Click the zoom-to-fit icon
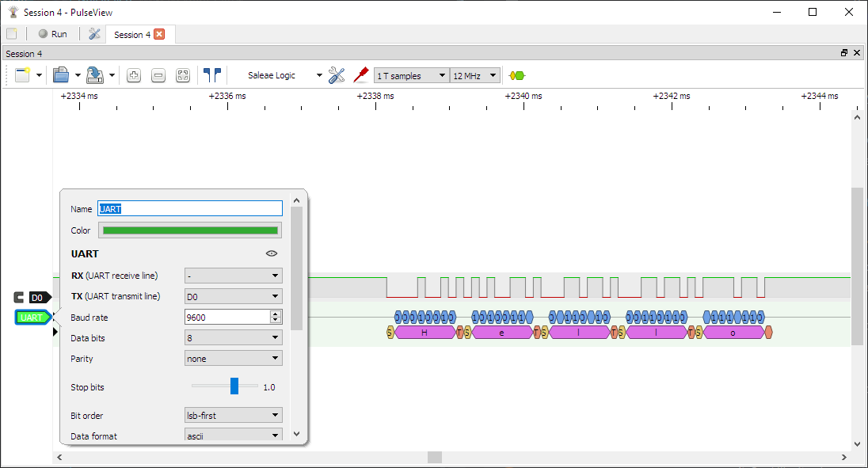 tap(183, 75)
